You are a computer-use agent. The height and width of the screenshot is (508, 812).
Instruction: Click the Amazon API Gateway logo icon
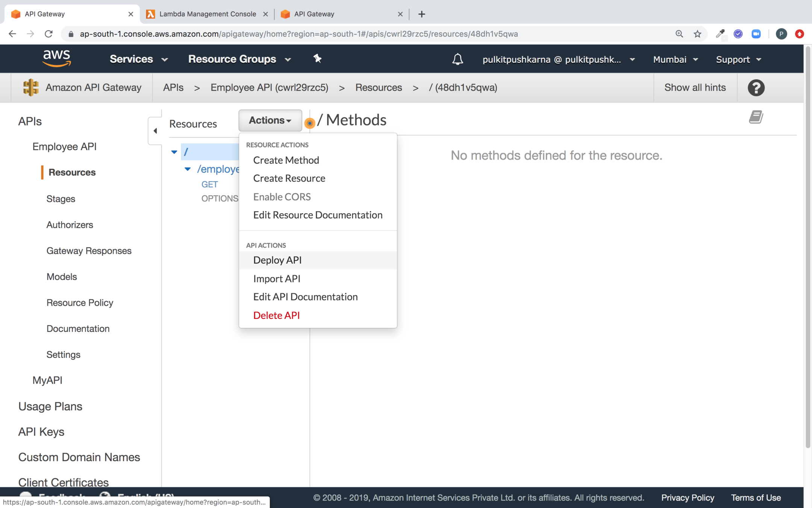[30, 88]
